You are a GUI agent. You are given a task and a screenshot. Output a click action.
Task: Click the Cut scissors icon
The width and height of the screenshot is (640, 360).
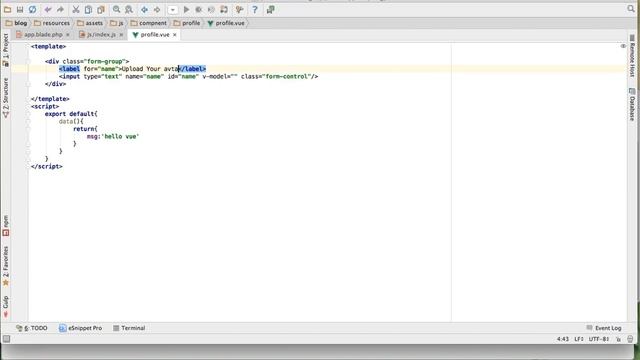(76, 9)
